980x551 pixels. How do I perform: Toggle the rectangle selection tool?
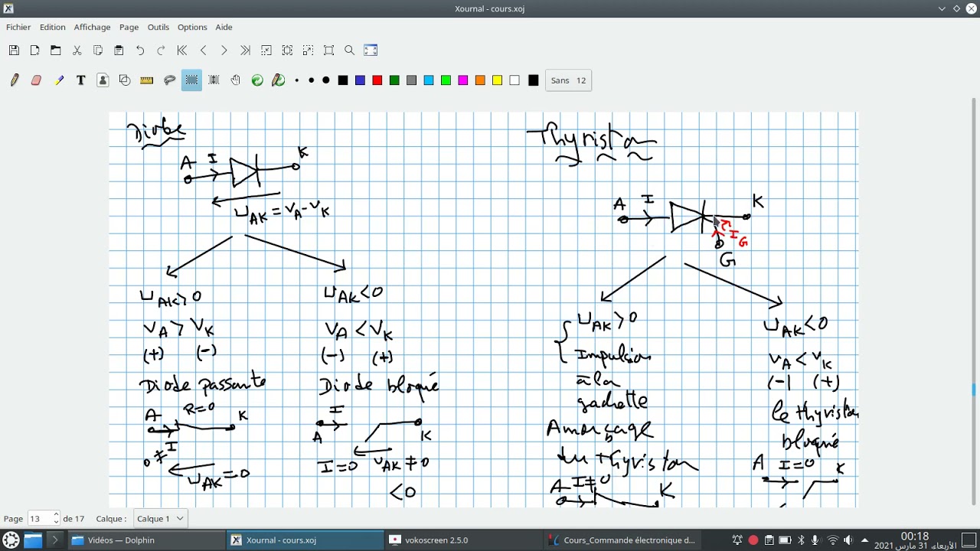point(191,80)
